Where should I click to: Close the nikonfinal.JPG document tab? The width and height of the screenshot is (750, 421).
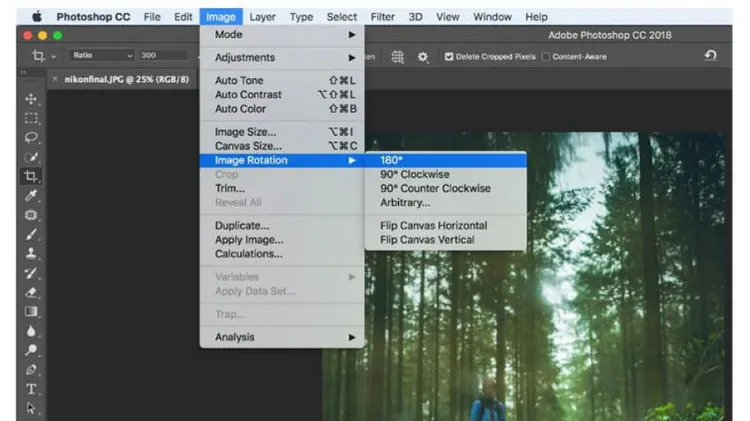coord(55,79)
